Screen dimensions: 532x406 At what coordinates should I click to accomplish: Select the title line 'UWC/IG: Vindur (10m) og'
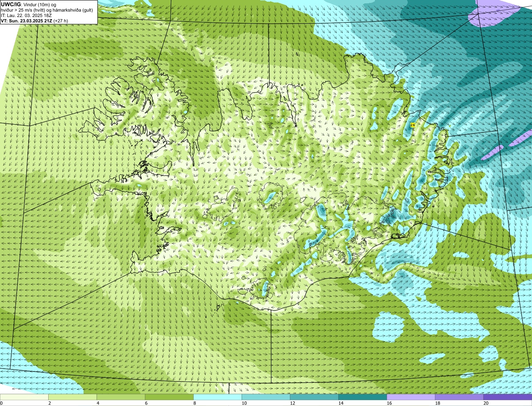pyautogui.click(x=28, y=4)
